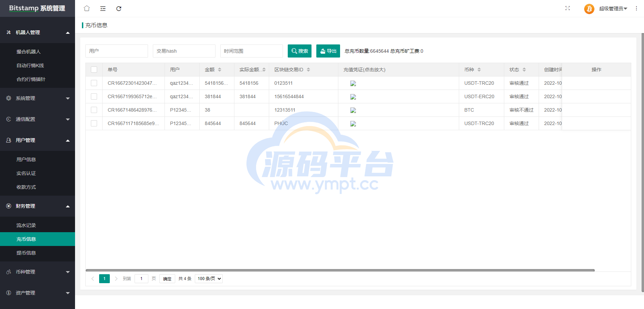Go to next page arrow
The image size is (644, 309).
(x=116, y=279)
